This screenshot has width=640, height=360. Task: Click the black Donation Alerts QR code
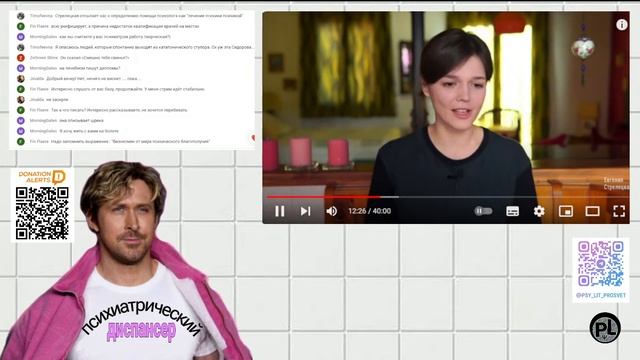point(42,213)
